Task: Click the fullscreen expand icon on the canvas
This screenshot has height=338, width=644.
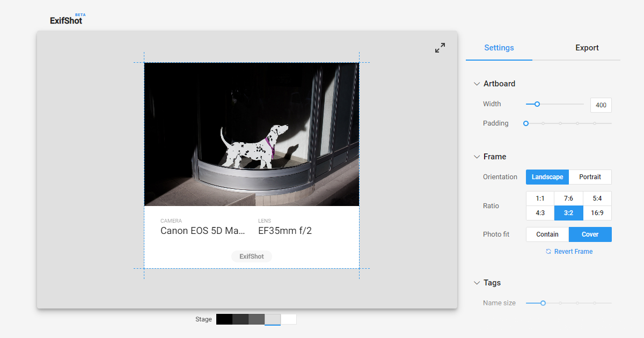Action: [440, 47]
